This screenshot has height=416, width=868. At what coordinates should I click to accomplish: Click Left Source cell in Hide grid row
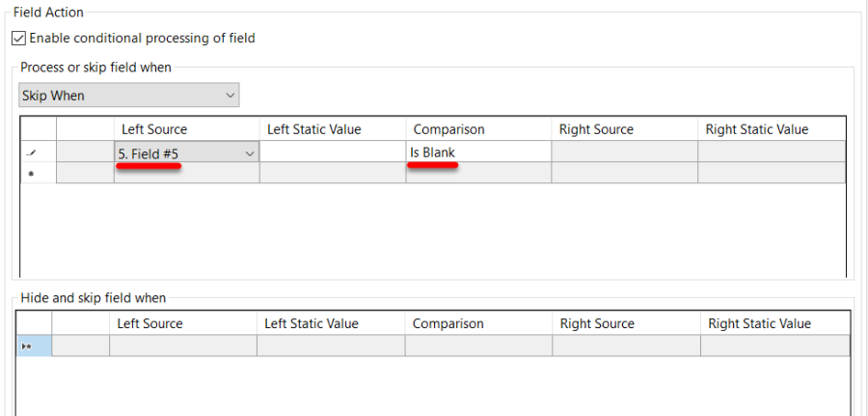click(183, 346)
